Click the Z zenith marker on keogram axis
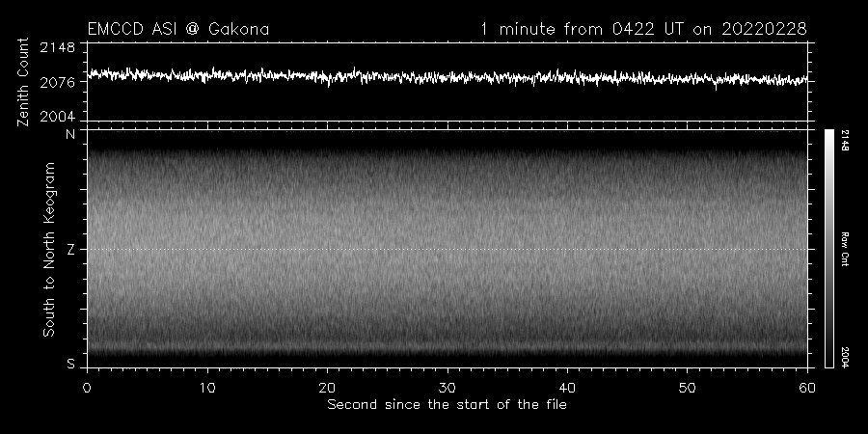 pos(70,250)
